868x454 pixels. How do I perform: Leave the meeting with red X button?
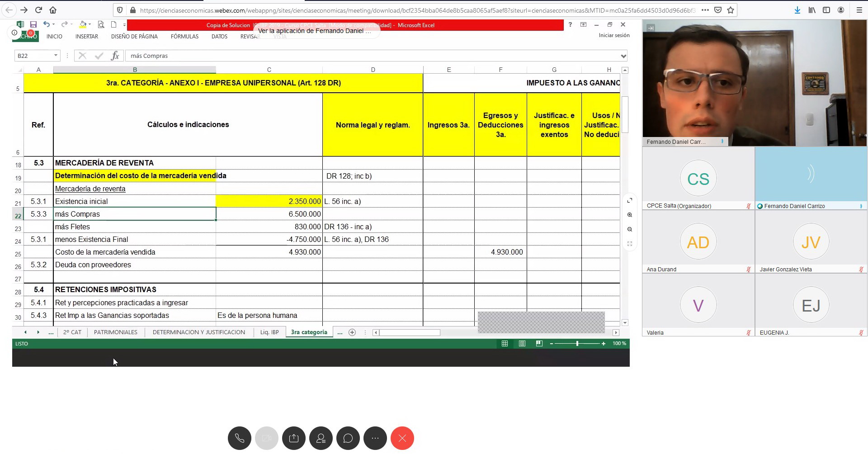[x=402, y=438]
